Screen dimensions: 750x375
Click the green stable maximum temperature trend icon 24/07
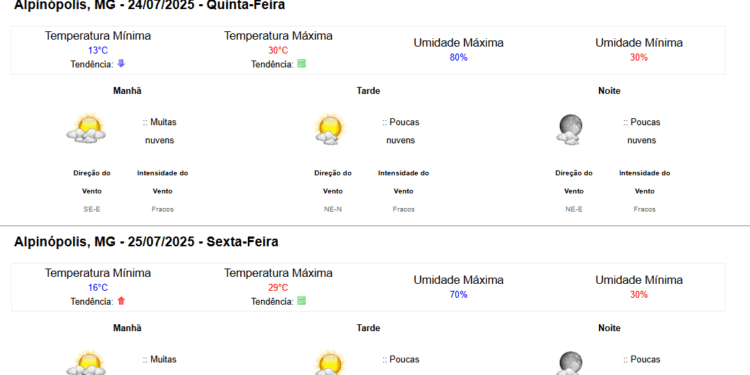[x=301, y=64]
